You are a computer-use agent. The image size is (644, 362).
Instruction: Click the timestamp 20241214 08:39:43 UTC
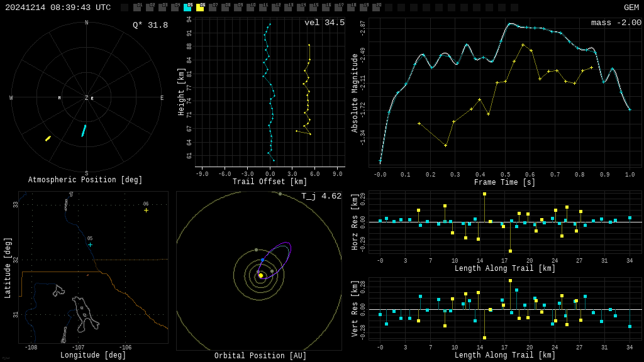point(58,8)
